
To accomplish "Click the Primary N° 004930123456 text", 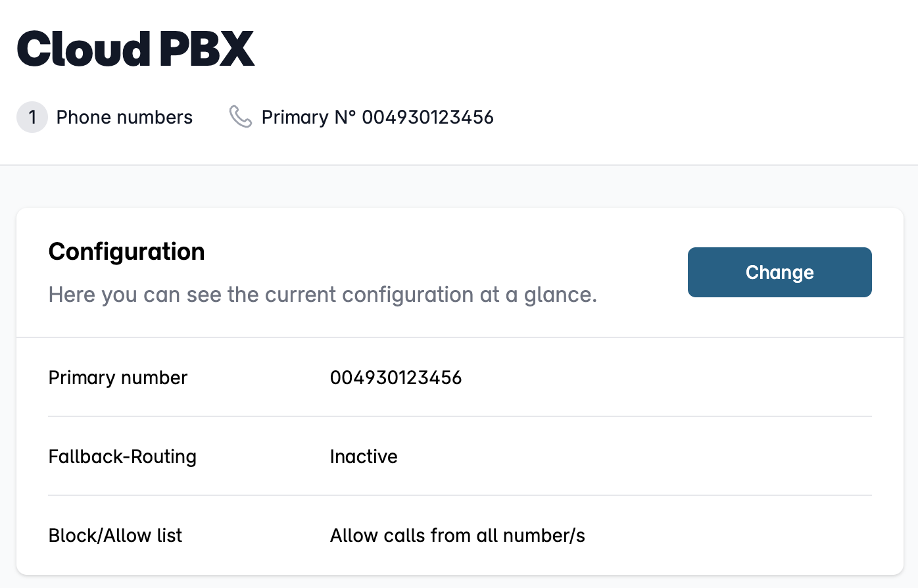I will click(x=377, y=117).
